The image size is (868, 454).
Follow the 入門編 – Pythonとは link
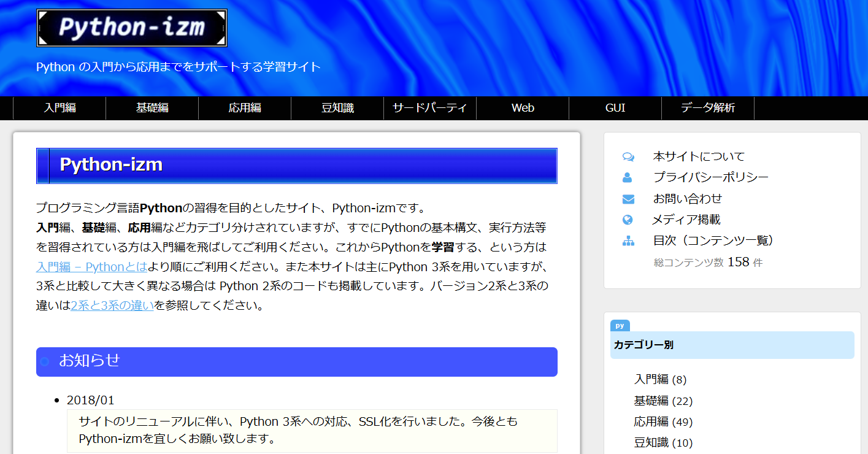pos(91,267)
